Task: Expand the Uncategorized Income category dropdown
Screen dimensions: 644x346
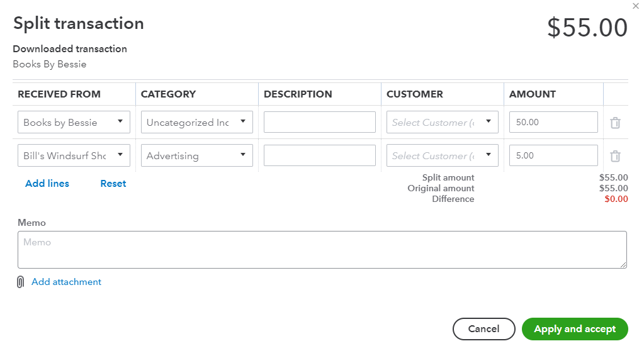Action: point(197,122)
